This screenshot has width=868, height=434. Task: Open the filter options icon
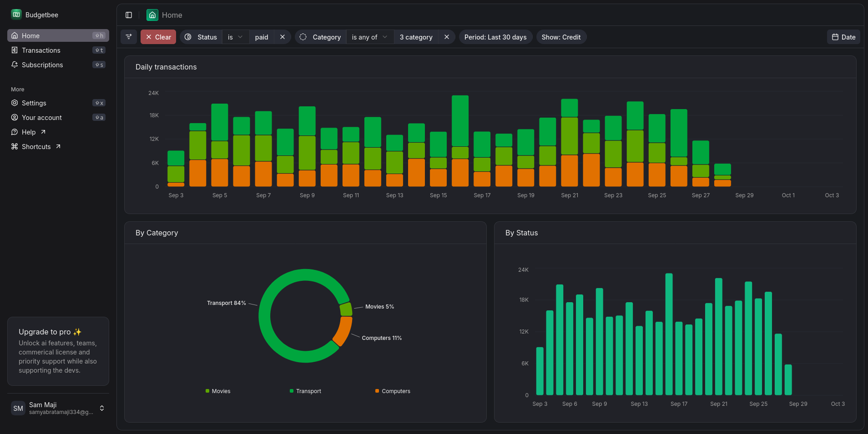(129, 37)
